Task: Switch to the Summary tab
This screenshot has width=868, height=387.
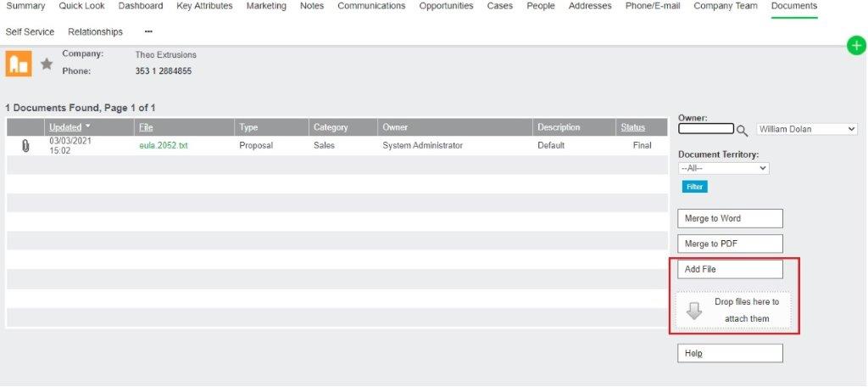Action: click(x=25, y=6)
